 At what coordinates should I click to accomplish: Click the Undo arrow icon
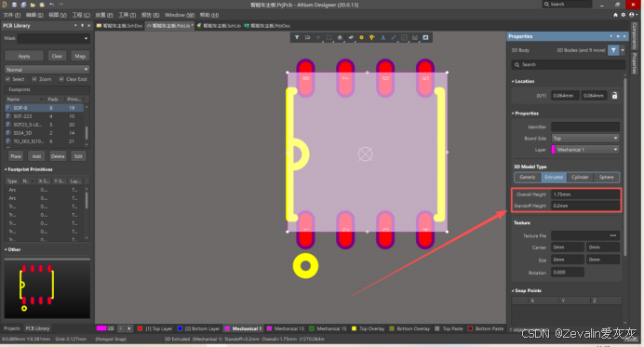tap(52, 5)
